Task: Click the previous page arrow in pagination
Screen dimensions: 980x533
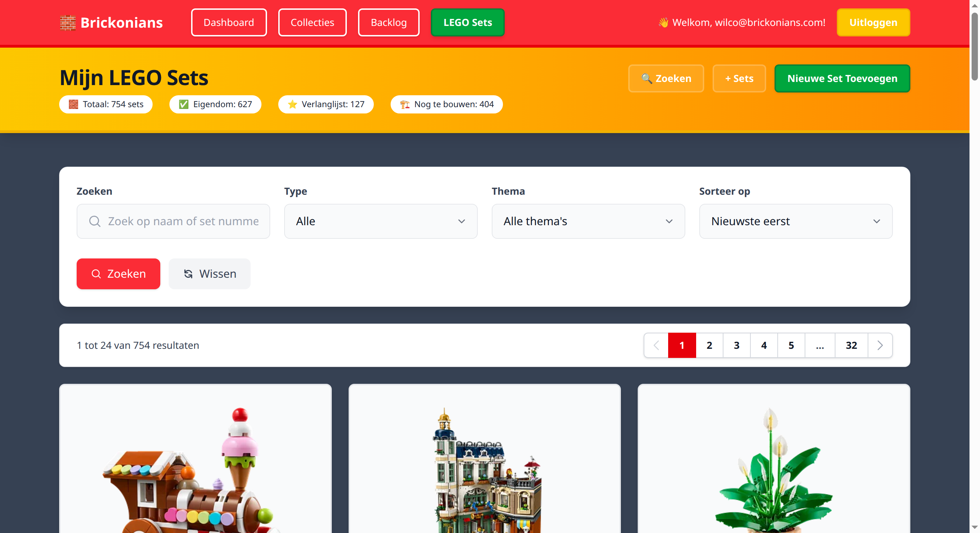Action: tap(656, 345)
